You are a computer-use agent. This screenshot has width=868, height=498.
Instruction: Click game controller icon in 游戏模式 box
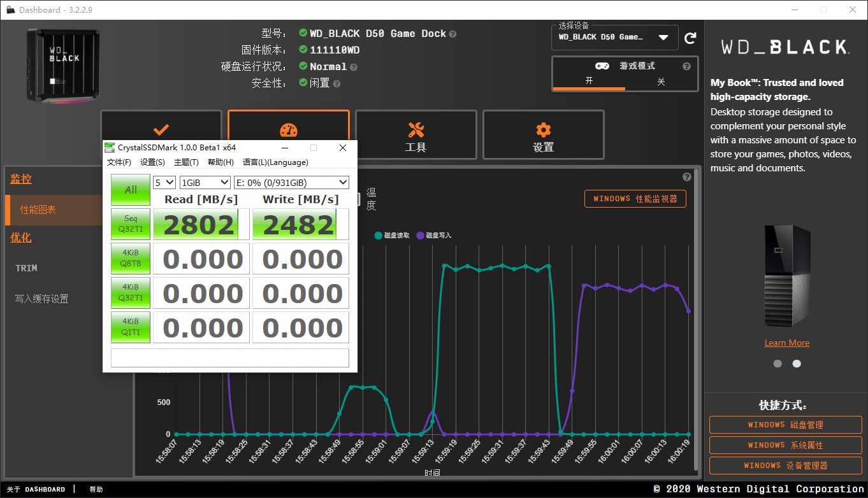click(x=602, y=66)
